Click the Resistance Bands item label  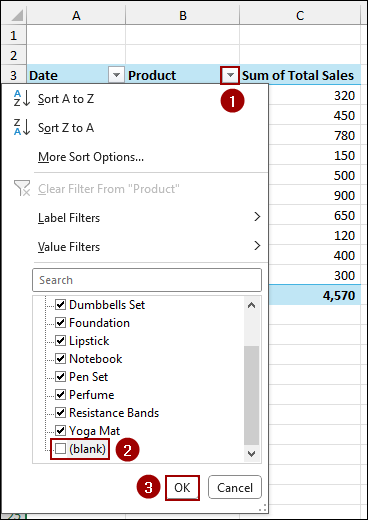pos(114,413)
